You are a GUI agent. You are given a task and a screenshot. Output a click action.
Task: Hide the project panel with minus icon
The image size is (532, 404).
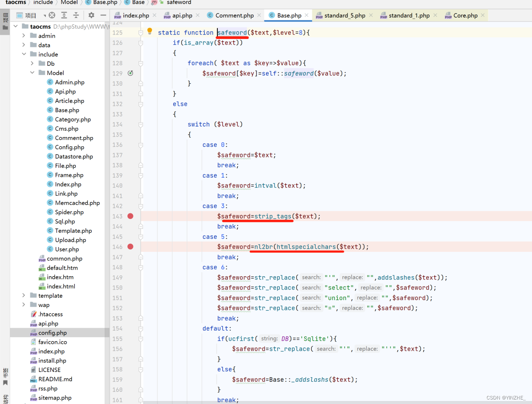103,15
